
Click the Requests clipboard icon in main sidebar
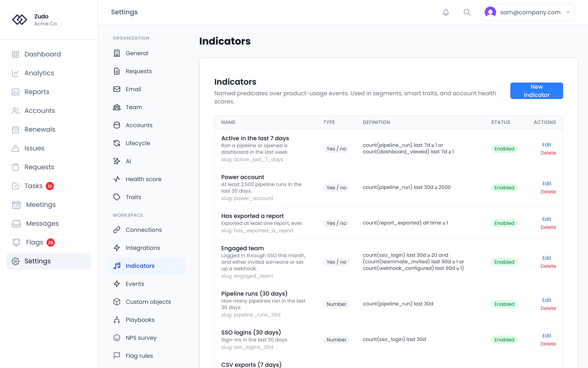click(16, 167)
